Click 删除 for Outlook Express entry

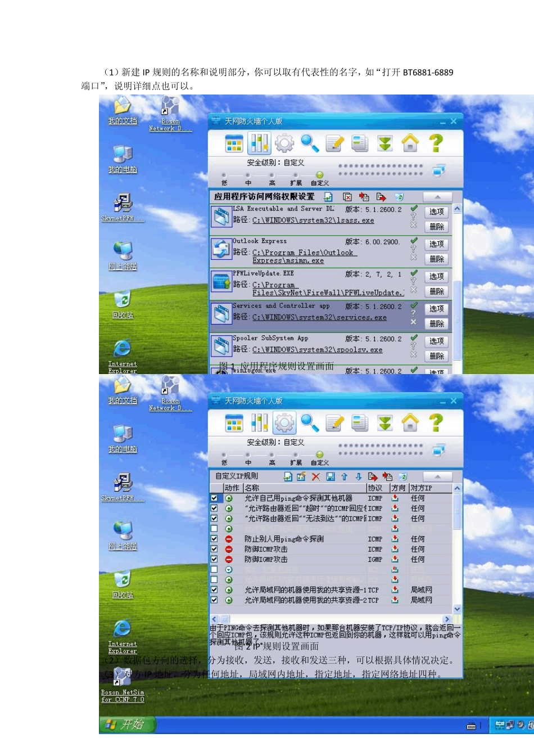(x=437, y=259)
